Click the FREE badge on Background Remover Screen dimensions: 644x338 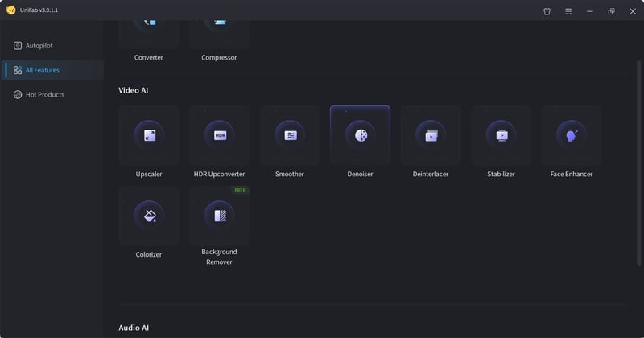coord(239,191)
